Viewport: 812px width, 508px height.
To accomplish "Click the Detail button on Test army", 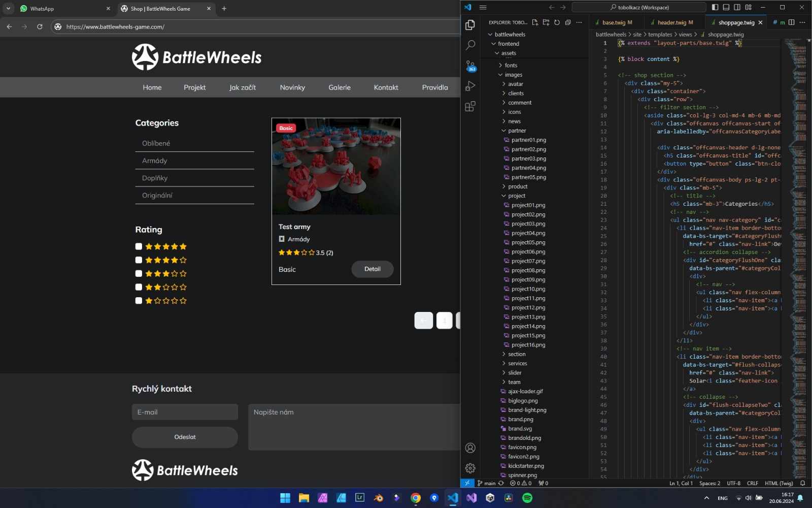I will pyautogui.click(x=372, y=269).
